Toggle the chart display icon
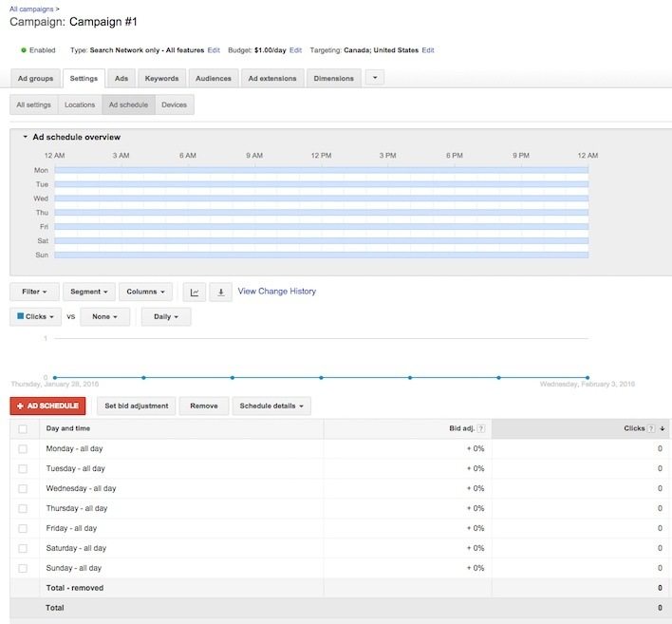 click(195, 293)
